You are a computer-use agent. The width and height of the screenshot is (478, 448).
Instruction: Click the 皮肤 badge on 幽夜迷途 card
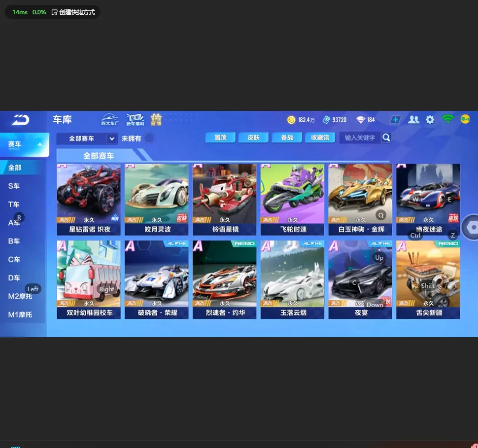pos(453,218)
